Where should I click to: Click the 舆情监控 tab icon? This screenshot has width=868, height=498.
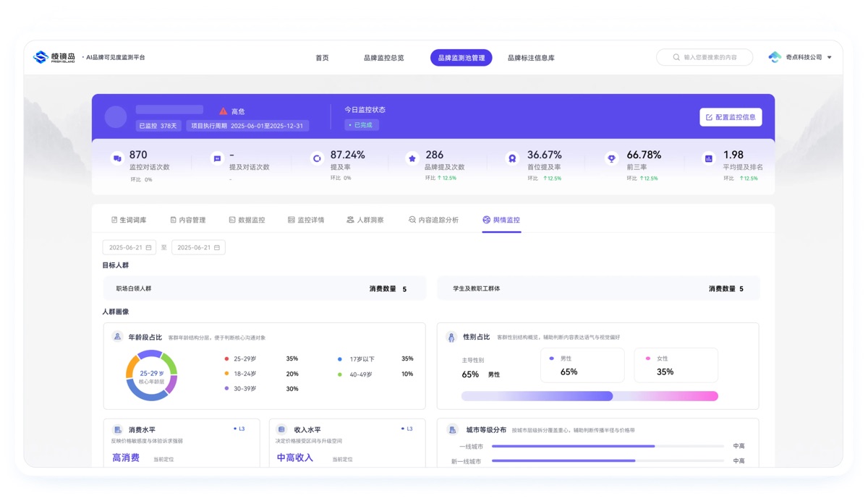pyautogui.click(x=486, y=220)
